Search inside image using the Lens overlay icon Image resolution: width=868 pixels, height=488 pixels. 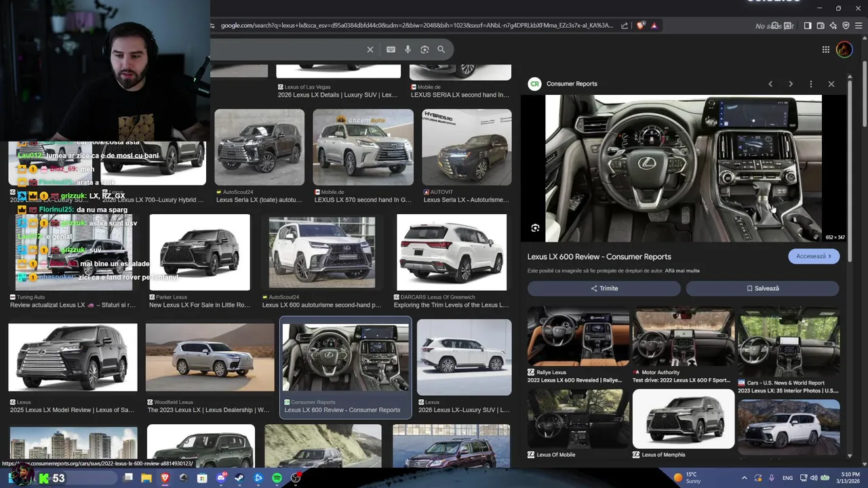pos(535,228)
